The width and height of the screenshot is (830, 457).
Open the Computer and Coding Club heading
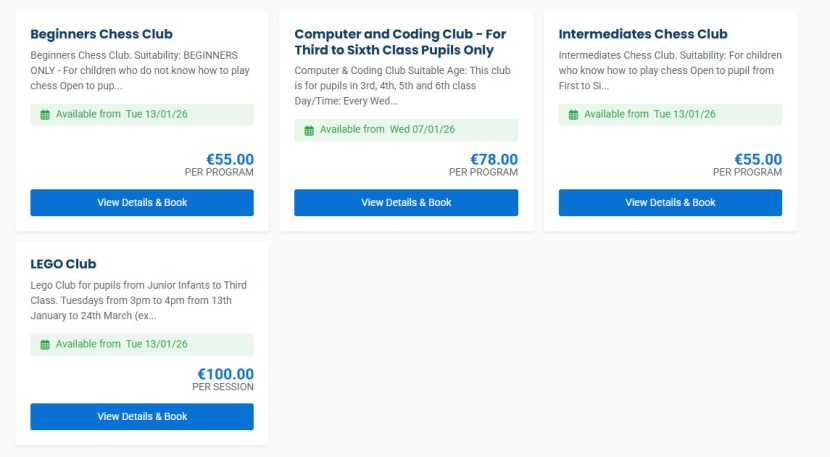tap(400, 42)
